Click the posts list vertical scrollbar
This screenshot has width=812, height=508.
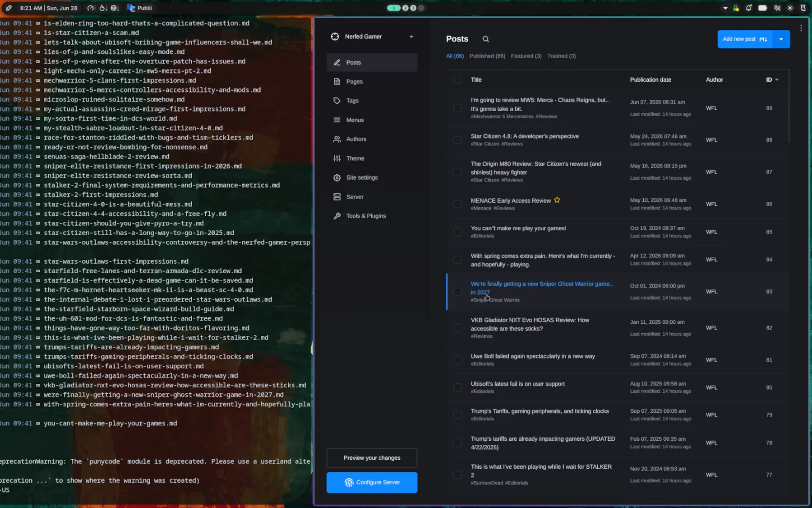click(x=789, y=106)
